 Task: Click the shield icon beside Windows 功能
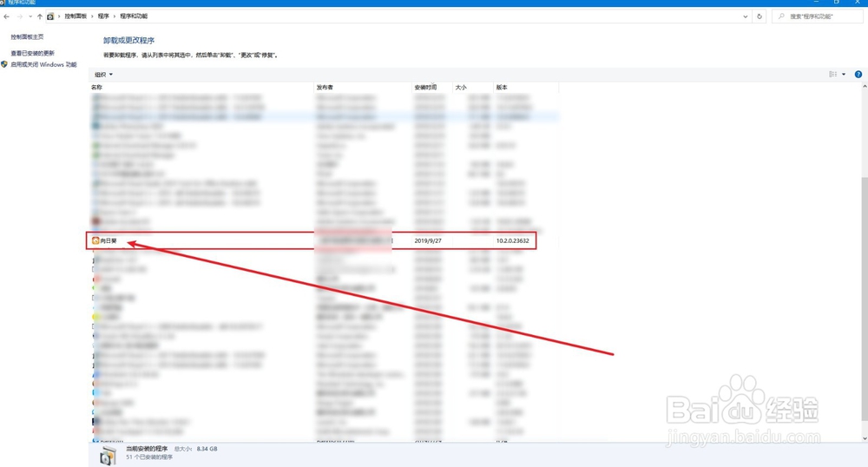click(x=4, y=65)
